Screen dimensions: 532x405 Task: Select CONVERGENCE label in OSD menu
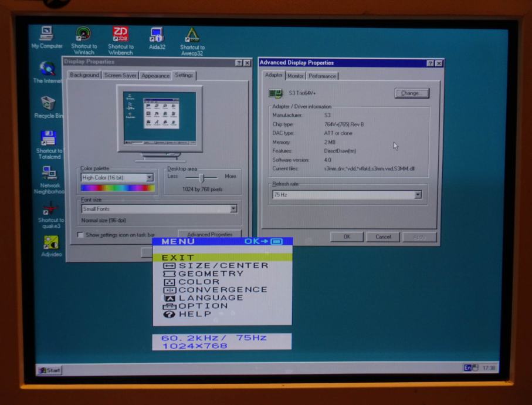click(223, 291)
